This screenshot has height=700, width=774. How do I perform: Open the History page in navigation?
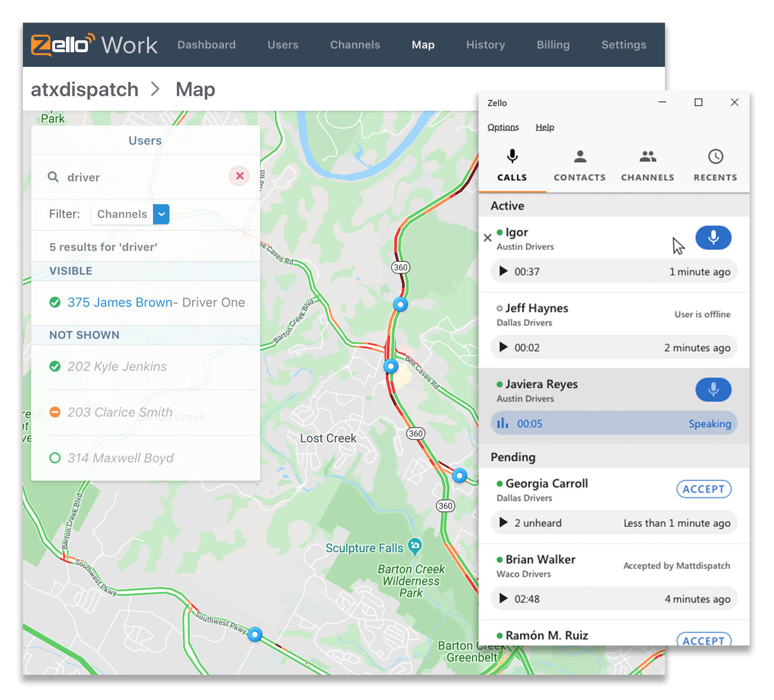485,45
